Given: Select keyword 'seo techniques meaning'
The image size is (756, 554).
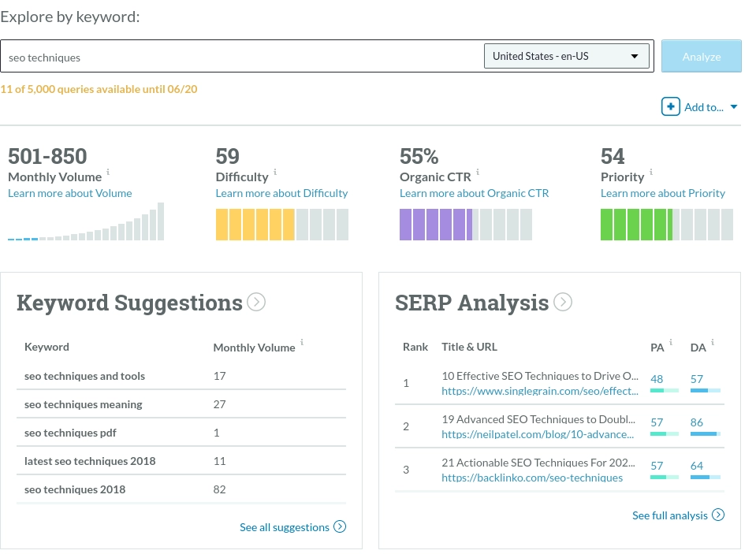Looking at the screenshot, I should pos(83,404).
